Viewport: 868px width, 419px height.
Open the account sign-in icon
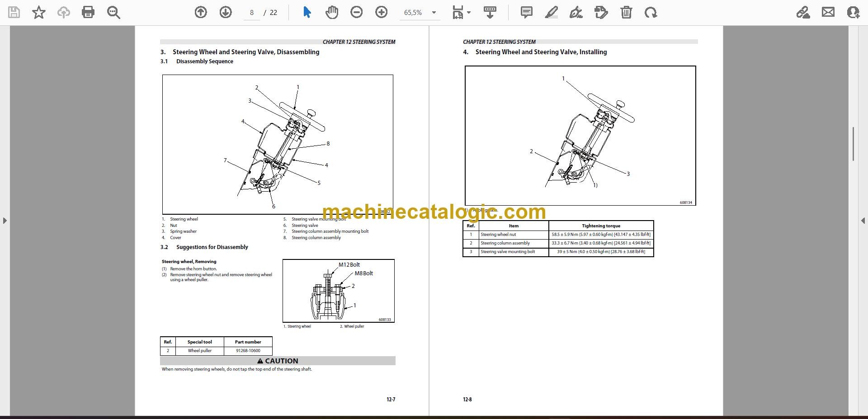853,12
